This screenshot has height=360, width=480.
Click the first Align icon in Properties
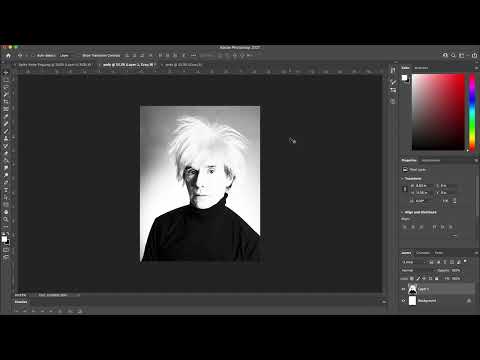point(405,227)
